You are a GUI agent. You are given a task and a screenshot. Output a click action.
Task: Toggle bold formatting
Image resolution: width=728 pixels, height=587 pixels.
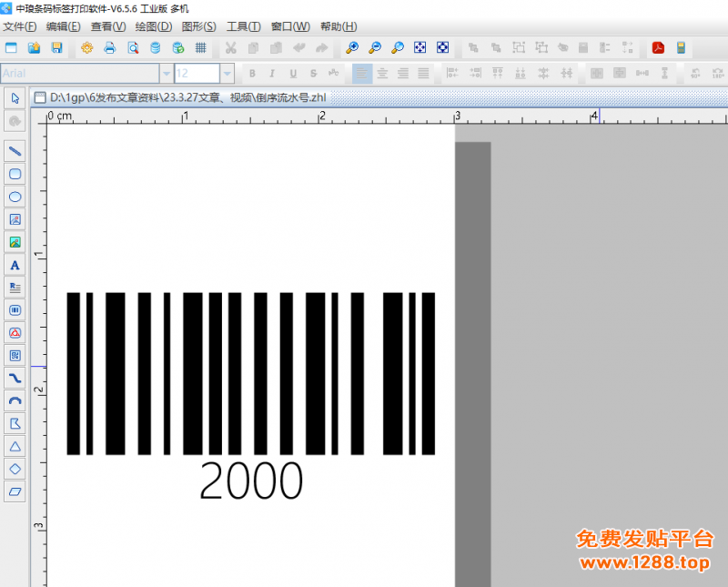pyautogui.click(x=252, y=74)
